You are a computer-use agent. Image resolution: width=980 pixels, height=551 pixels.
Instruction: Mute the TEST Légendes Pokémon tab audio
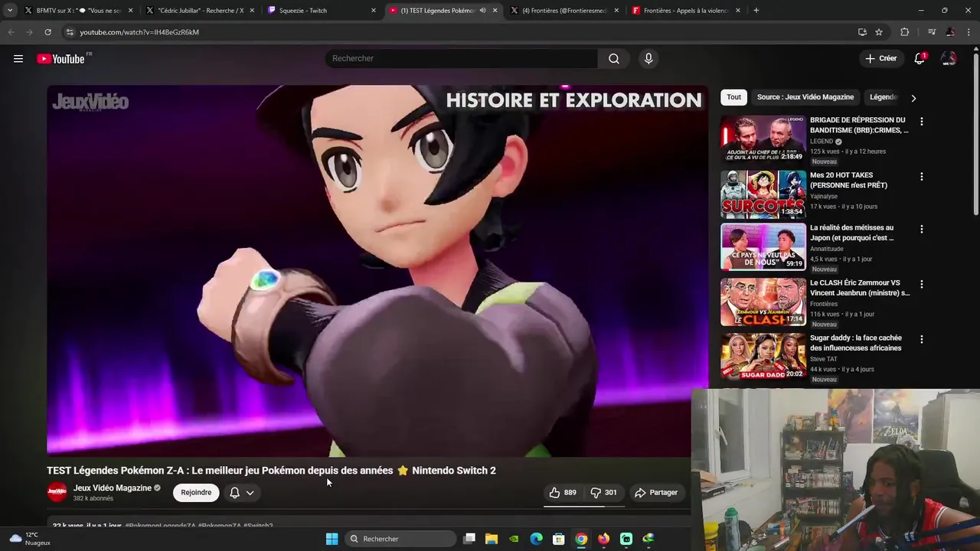tap(482, 11)
